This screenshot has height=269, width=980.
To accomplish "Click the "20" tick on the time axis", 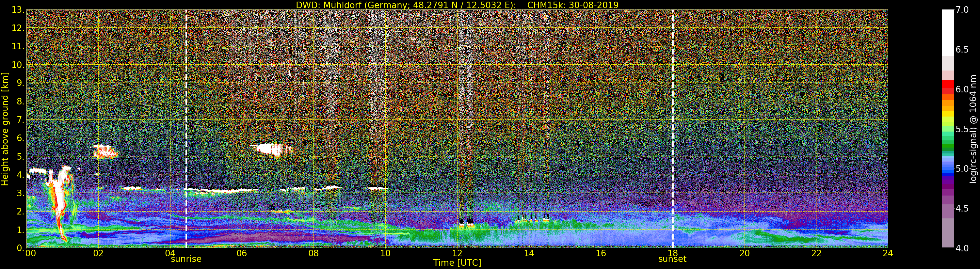I will pyautogui.click(x=745, y=253).
